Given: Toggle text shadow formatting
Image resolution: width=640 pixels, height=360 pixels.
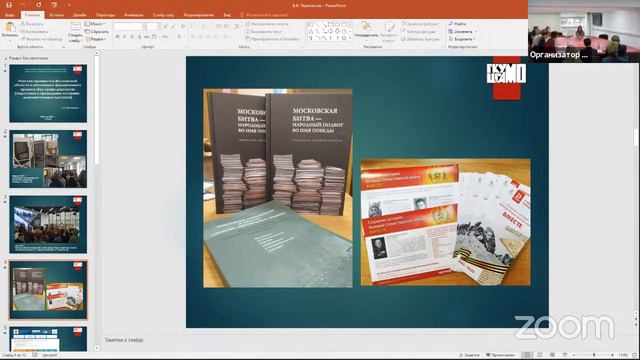Looking at the screenshot, I should pos(139,37).
